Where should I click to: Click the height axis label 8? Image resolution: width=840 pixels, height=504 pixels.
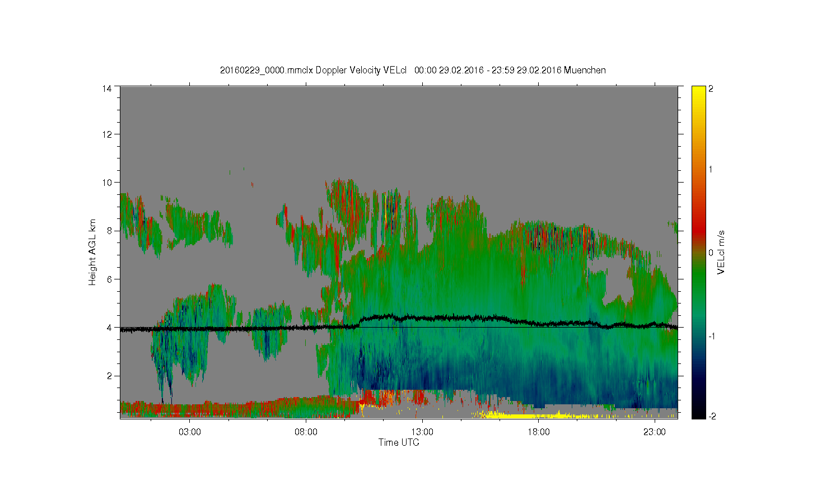[x=110, y=231]
